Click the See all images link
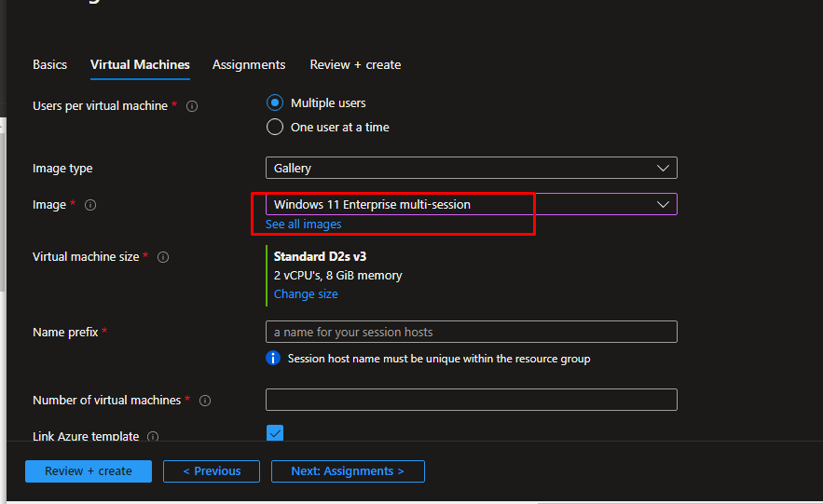Image resolution: width=823 pixels, height=504 pixels. click(x=303, y=225)
